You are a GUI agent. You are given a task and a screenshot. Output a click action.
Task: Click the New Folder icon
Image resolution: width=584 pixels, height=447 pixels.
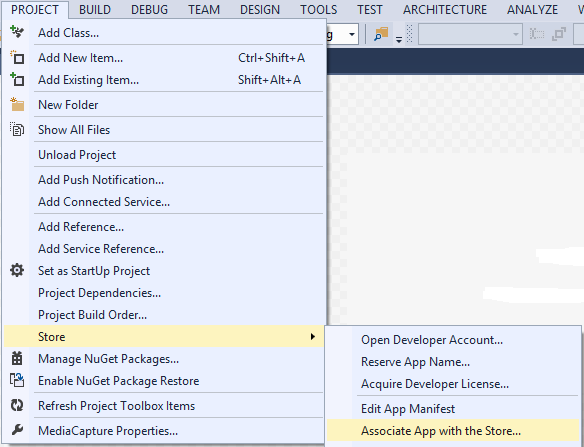pos(17,105)
